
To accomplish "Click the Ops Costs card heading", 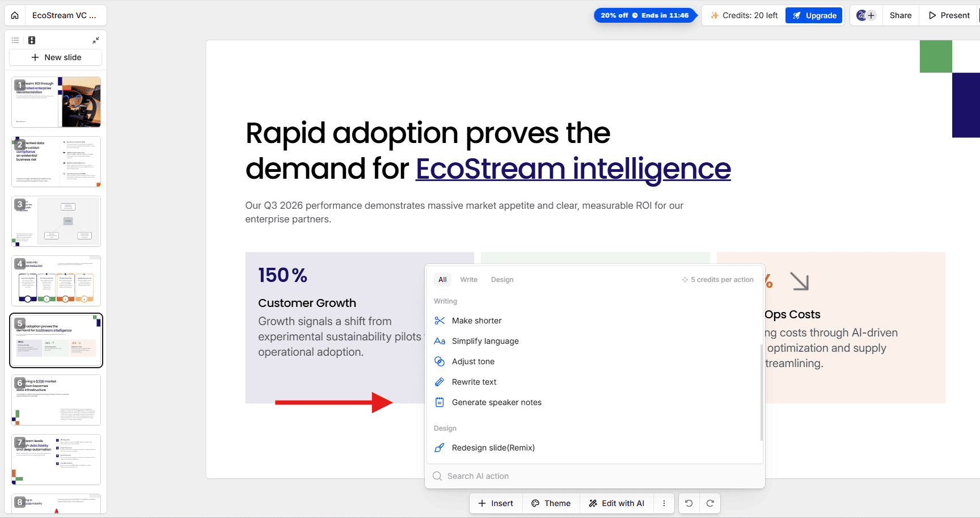I will [792, 314].
